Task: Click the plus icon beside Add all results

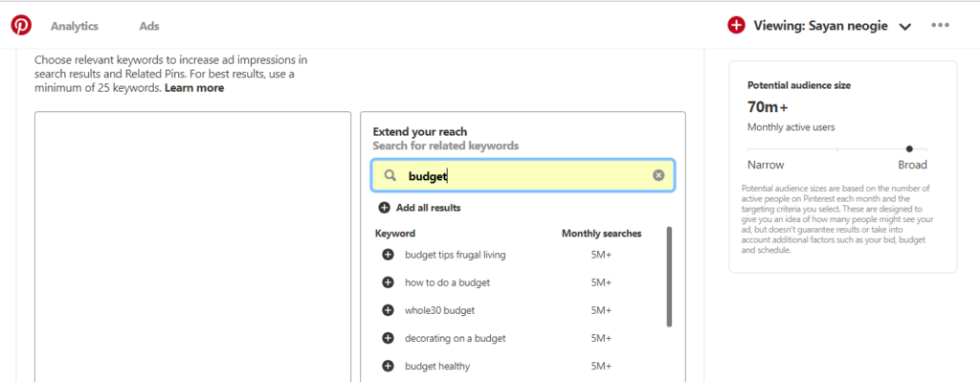Action: pos(384,208)
